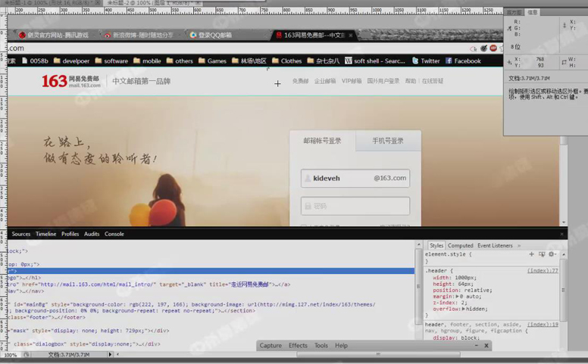Image resolution: width=588 pixels, height=364 pixels.
Task: Open the Effects menu in floating toolbar
Action: (298, 345)
